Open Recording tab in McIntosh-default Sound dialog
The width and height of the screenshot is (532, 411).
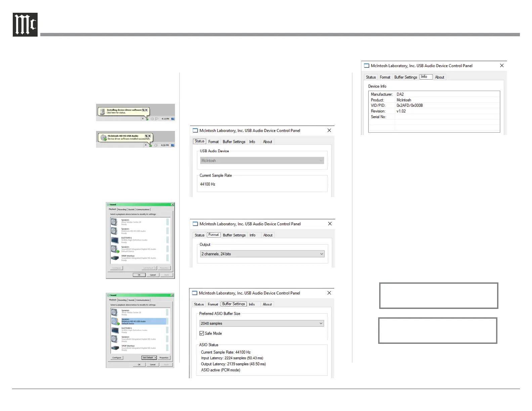point(122,300)
